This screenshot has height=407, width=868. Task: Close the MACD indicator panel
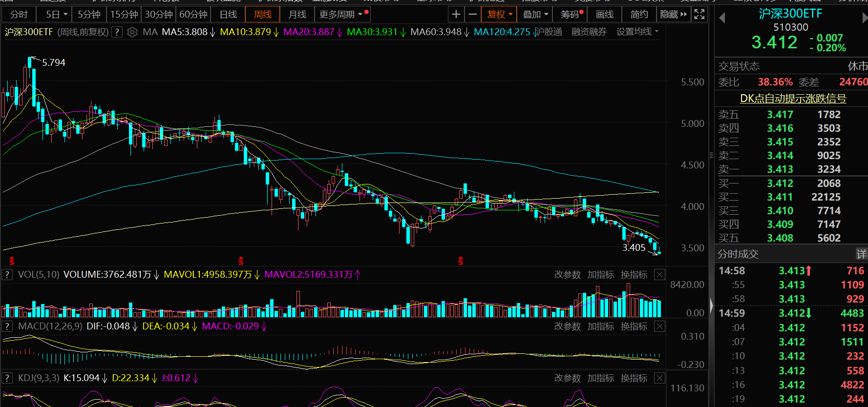[x=659, y=326]
